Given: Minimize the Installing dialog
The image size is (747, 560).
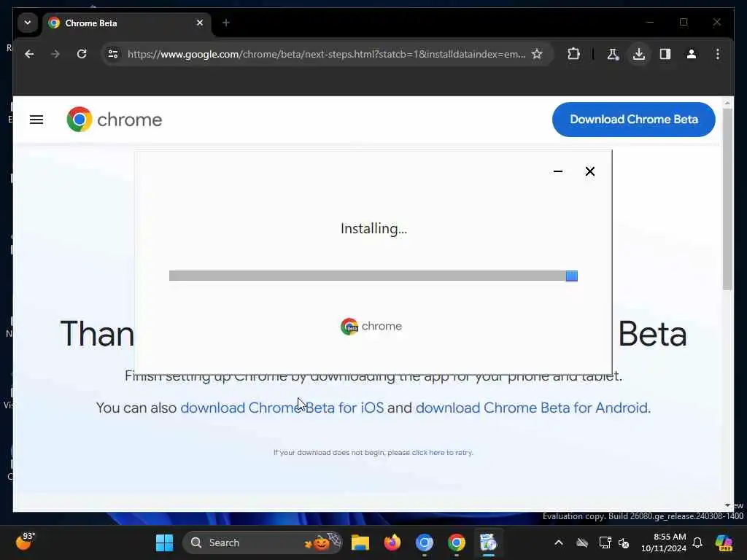Looking at the screenshot, I should [x=558, y=171].
